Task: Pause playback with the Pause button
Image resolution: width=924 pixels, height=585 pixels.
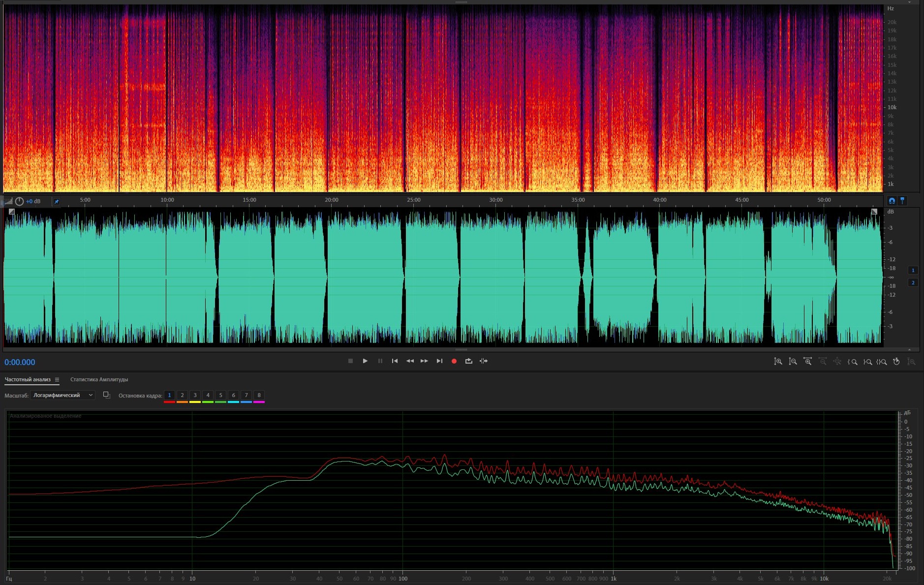Action: [380, 361]
